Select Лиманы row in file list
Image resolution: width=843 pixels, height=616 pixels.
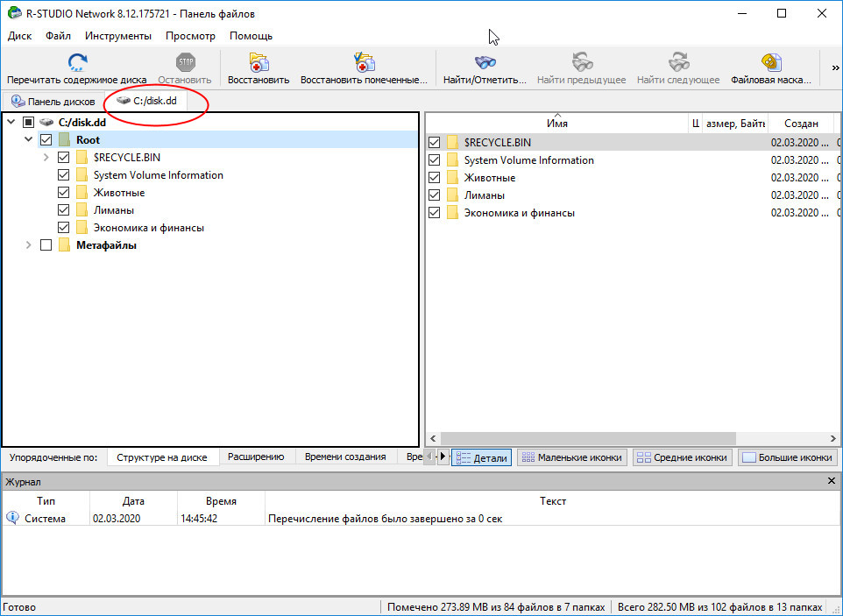click(633, 195)
